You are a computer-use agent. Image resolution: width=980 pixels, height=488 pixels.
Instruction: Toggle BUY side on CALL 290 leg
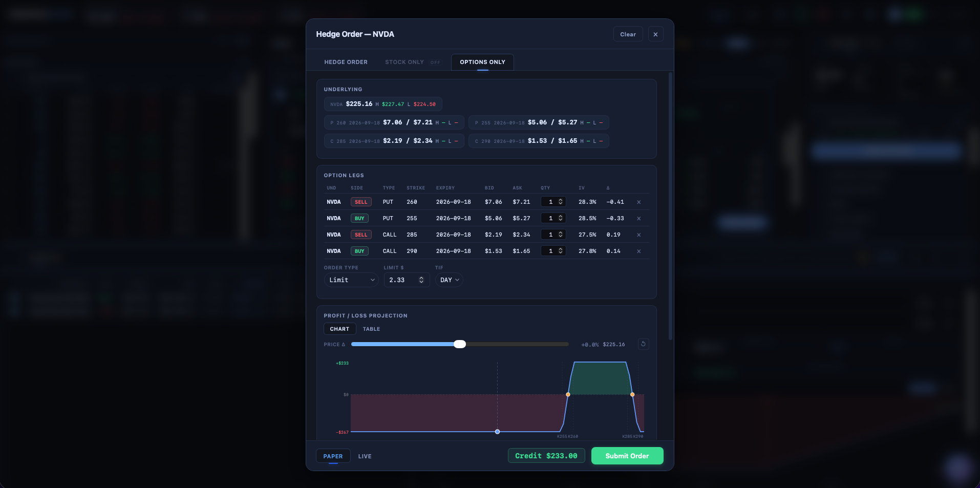coord(359,251)
